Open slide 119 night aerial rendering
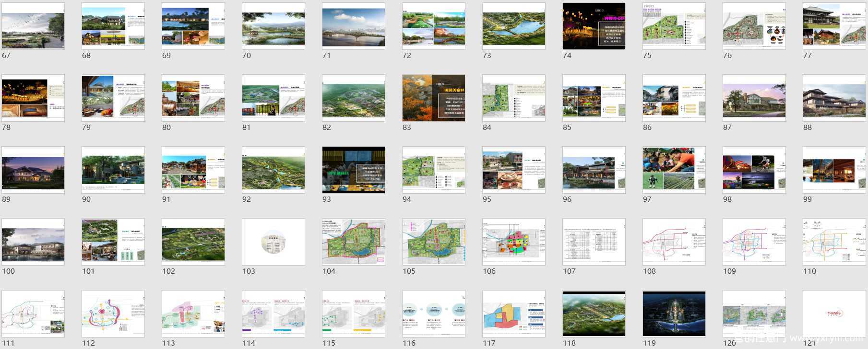The width and height of the screenshot is (868, 349). point(674,314)
